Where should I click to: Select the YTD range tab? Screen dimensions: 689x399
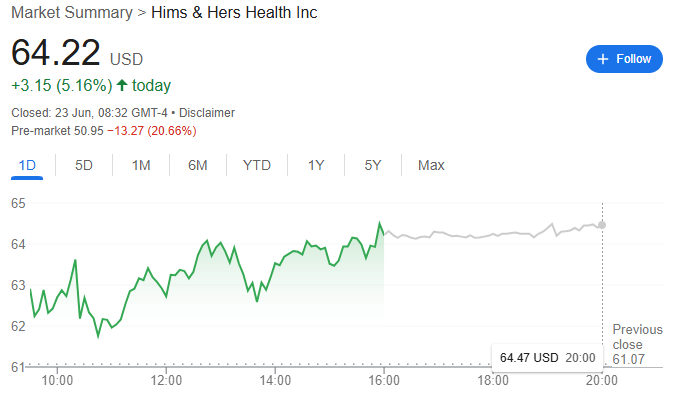click(257, 165)
